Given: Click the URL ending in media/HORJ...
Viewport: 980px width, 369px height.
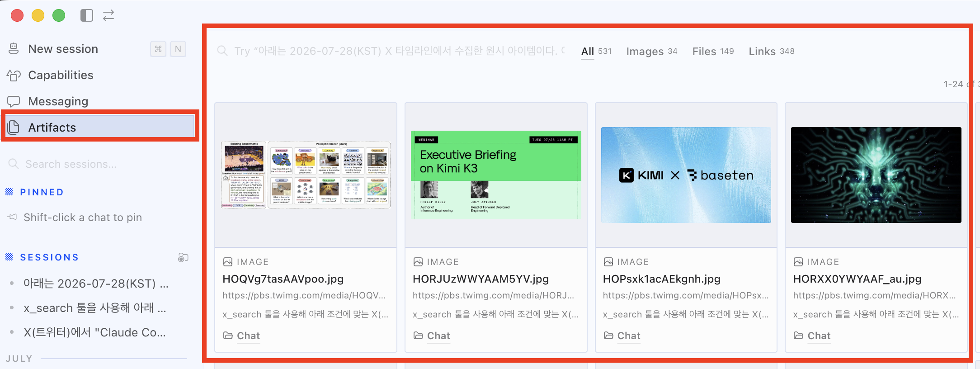Looking at the screenshot, I should coord(494,296).
